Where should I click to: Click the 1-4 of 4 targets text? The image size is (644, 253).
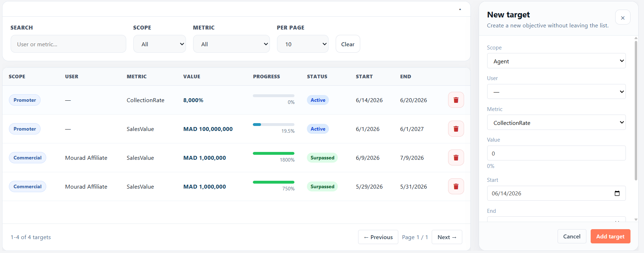click(x=31, y=237)
